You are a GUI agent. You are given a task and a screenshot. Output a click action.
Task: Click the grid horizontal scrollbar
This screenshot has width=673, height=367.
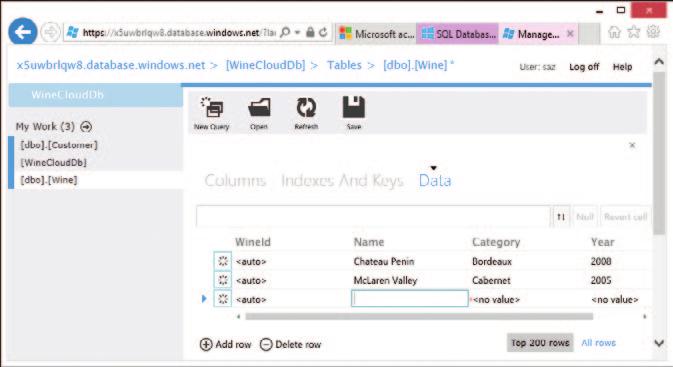[x=419, y=317]
